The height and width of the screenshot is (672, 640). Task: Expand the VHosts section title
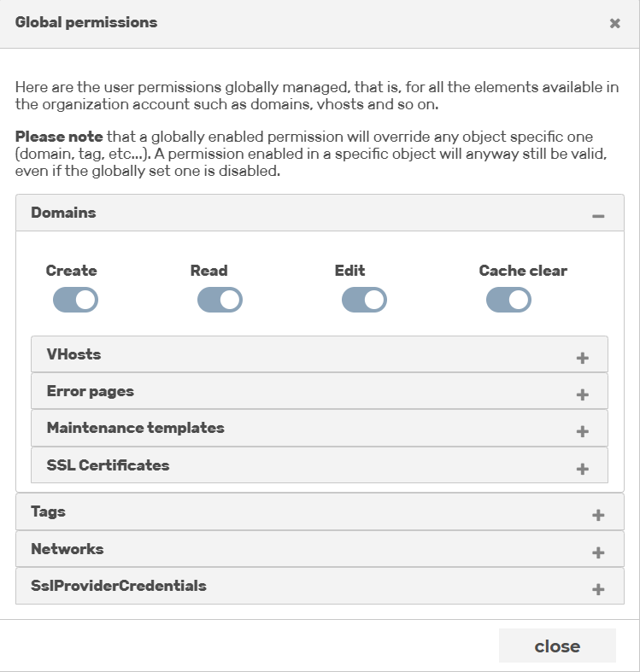(x=73, y=354)
